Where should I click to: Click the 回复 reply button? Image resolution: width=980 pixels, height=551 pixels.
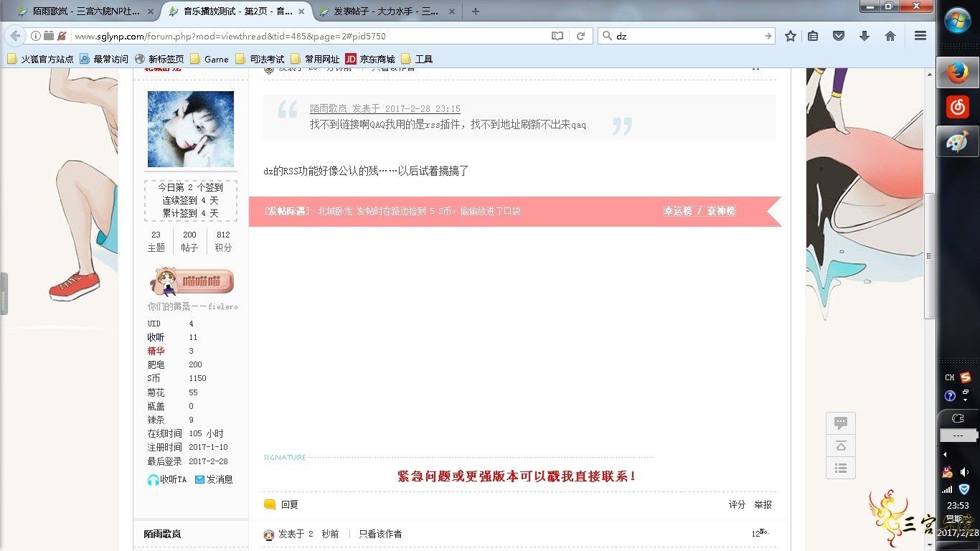tap(281, 504)
